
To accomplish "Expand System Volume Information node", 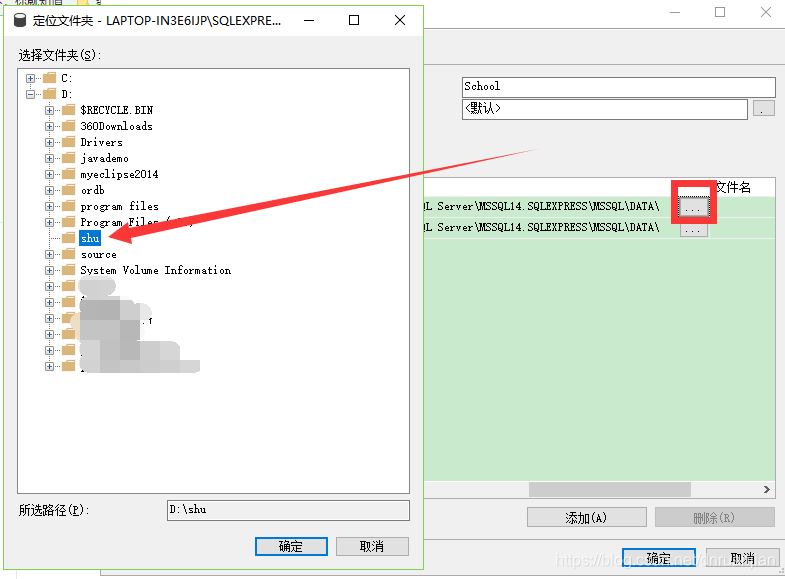I will 49,270.
